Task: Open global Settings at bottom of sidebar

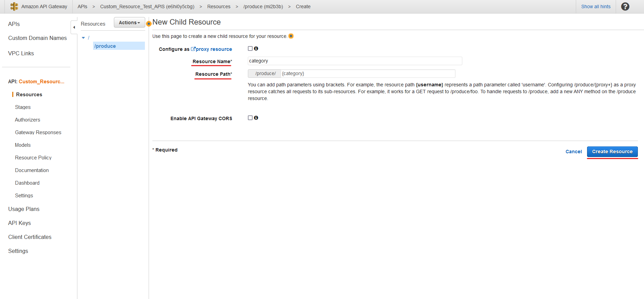Action: 18,251
